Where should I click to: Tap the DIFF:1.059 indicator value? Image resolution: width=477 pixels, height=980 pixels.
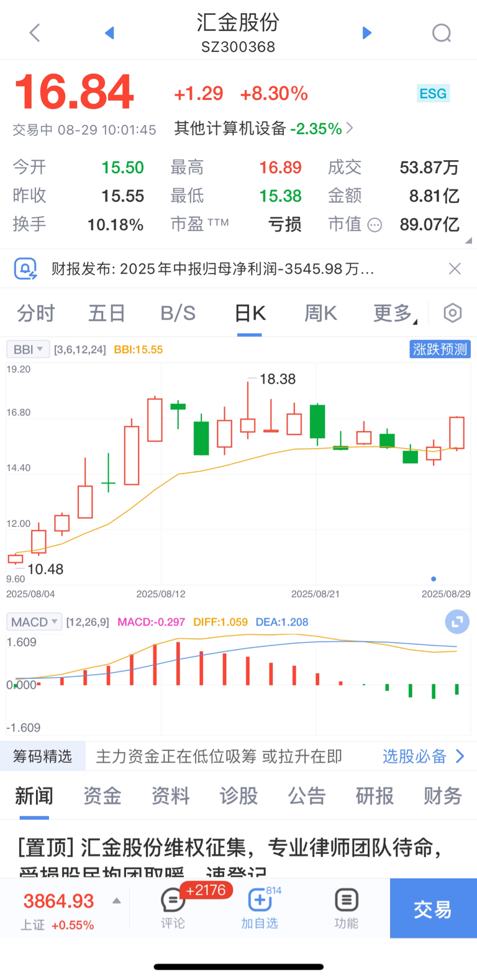[220, 622]
